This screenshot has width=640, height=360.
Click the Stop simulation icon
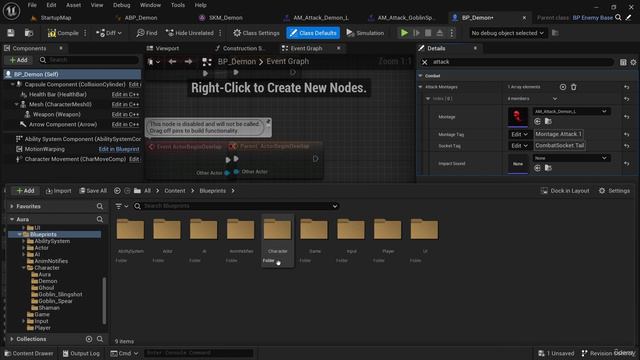(428, 33)
